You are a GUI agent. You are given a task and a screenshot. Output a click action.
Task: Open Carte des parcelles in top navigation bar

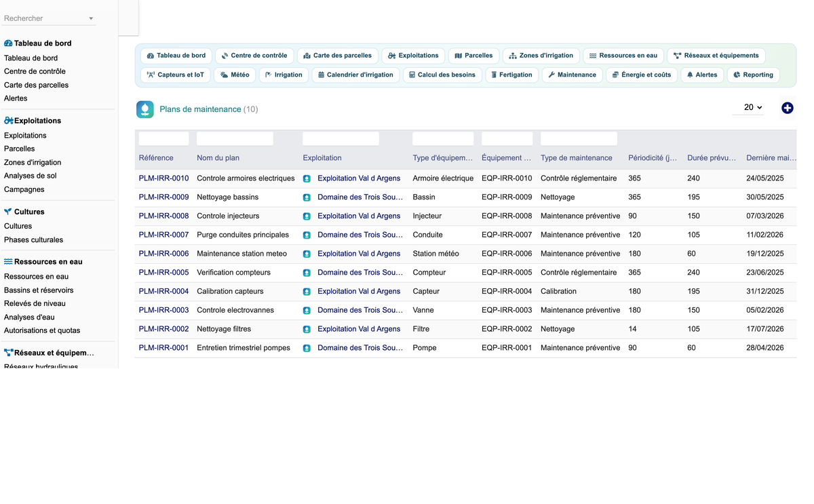(338, 56)
